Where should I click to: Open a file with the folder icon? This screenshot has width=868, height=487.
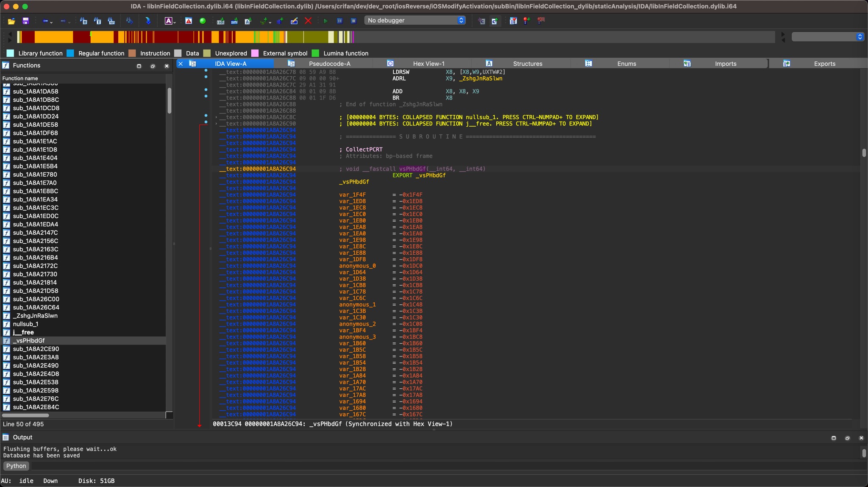[x=11, y=21]
